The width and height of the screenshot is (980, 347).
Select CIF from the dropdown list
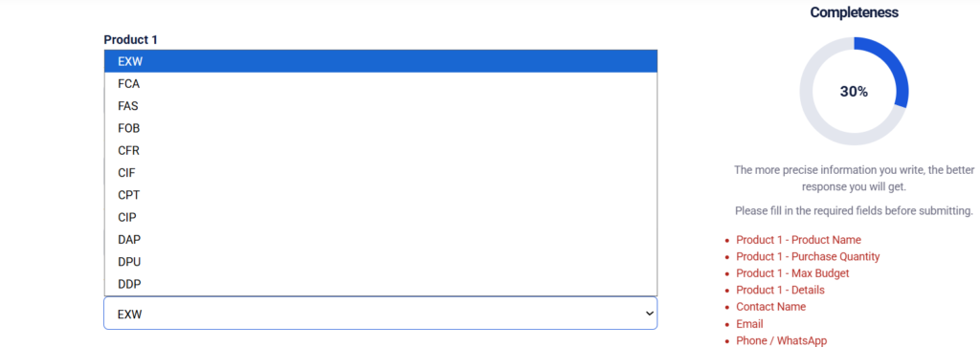(381, 173)
